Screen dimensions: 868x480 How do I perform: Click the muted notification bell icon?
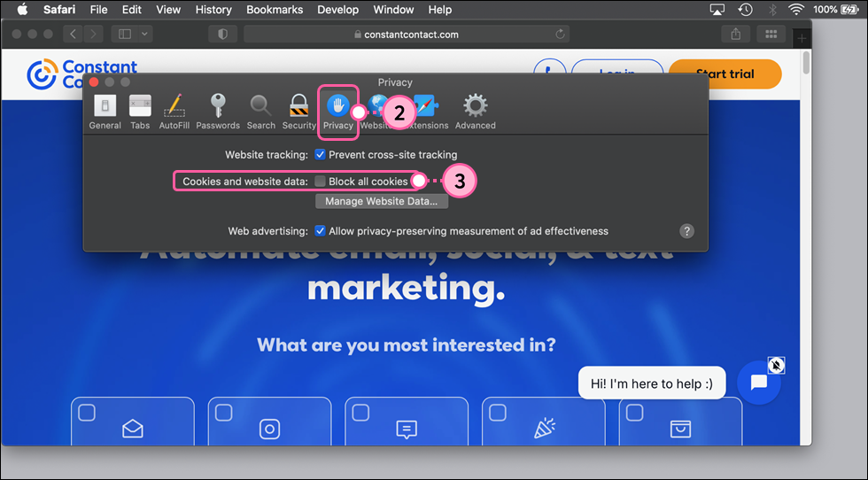click(776, 366)
